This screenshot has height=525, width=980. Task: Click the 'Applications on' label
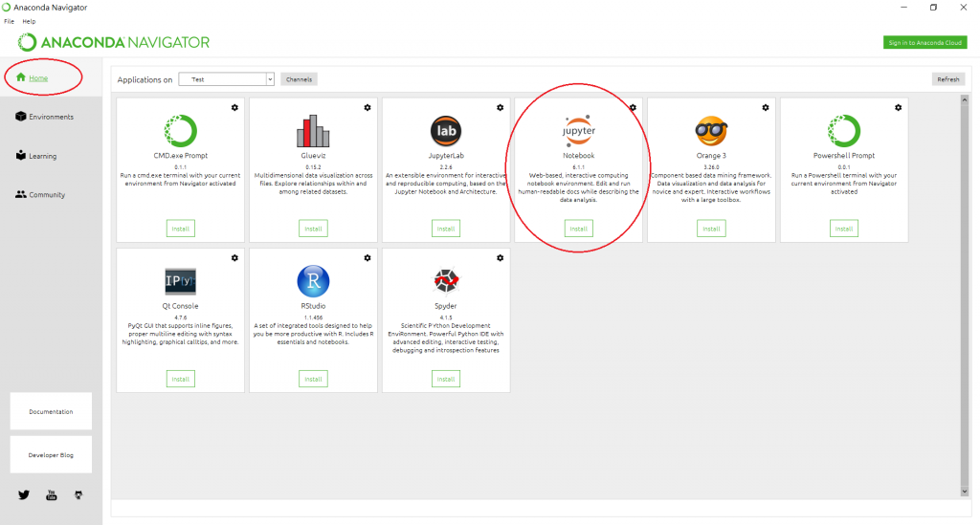point(145,80)
